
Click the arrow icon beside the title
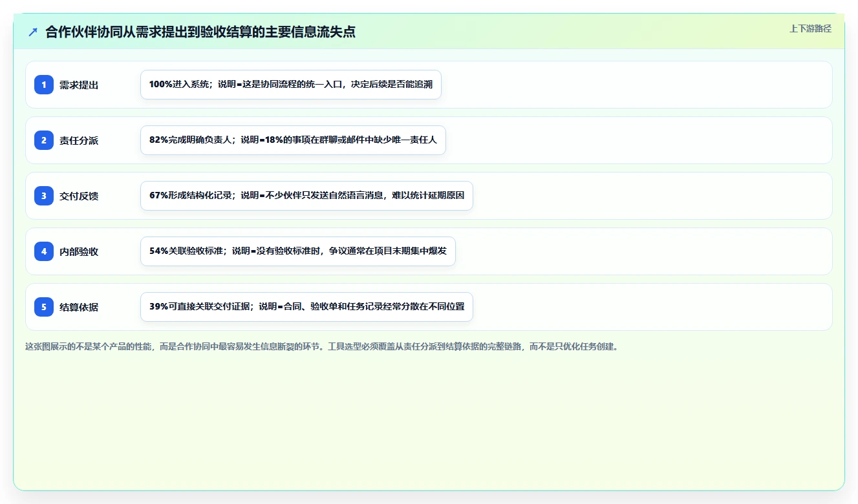pyautogui.click(x=33, y=32)
